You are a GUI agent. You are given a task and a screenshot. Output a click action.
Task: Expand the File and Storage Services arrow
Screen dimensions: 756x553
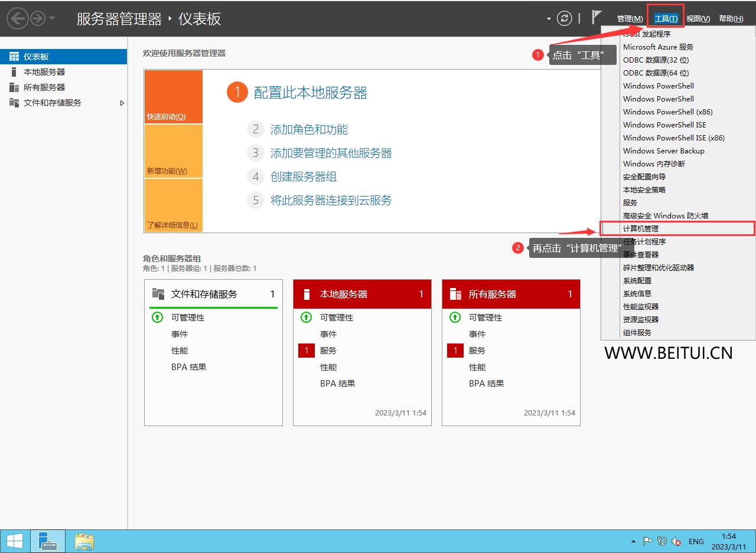122,103
